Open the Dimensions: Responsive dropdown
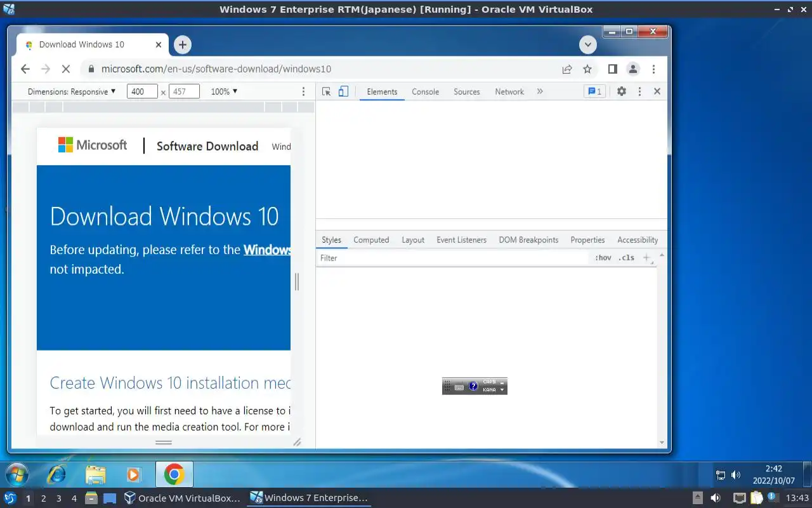 [72, 91]
